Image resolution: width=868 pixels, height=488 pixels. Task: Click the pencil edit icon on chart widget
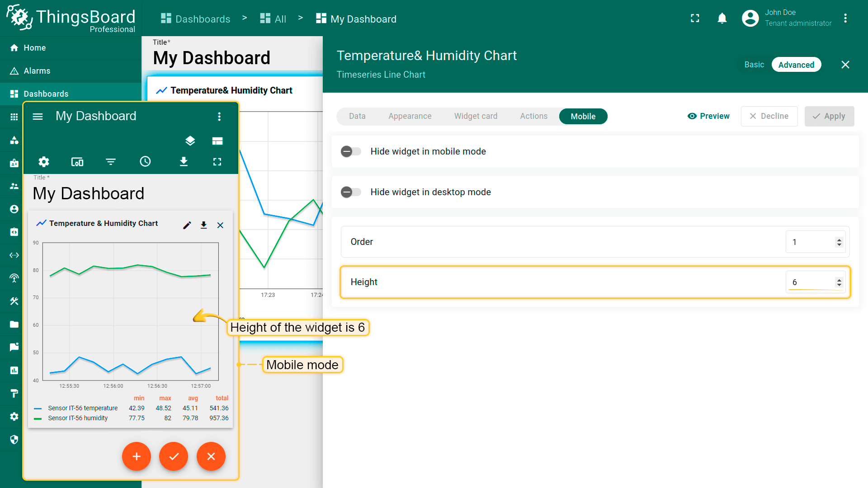click(x=187, y=225)
